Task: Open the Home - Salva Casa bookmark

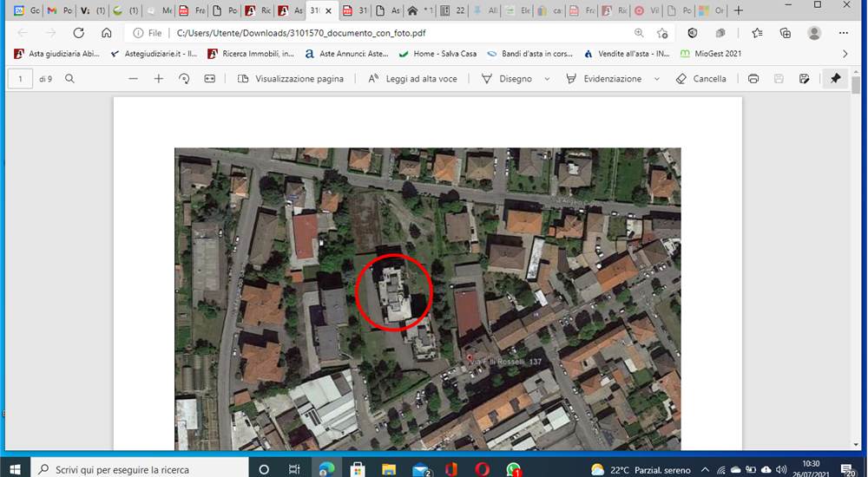Action: 437,54
